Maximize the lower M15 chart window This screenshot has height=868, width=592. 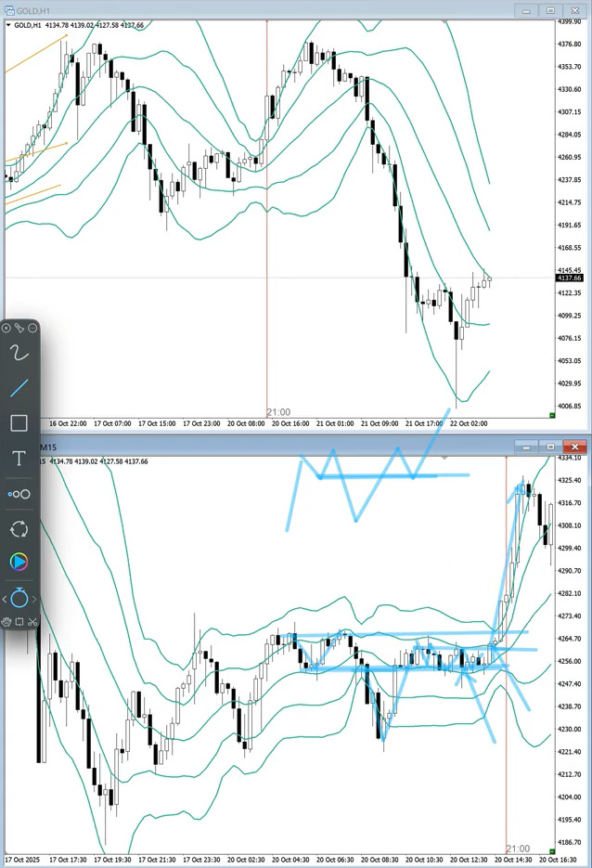point(549,447)
